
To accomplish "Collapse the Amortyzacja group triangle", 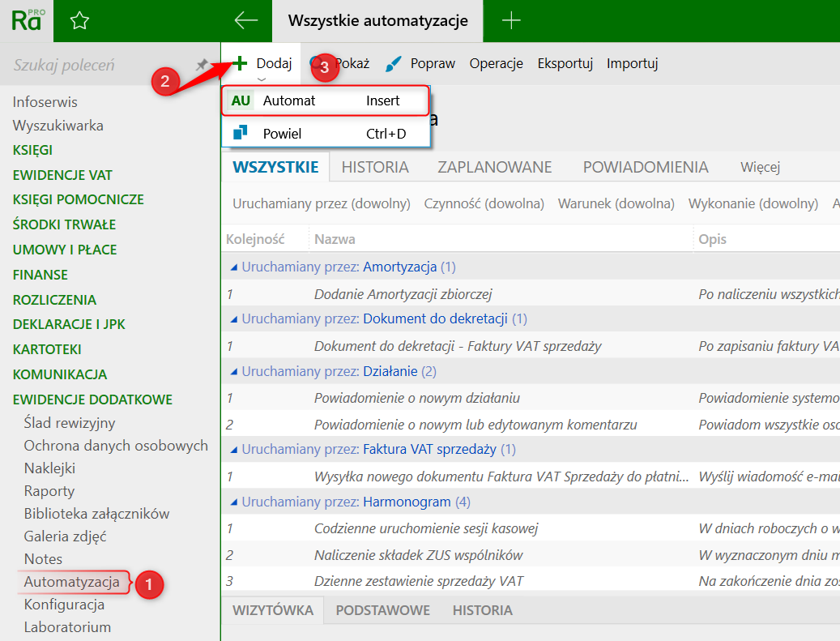I will [233, 267].
